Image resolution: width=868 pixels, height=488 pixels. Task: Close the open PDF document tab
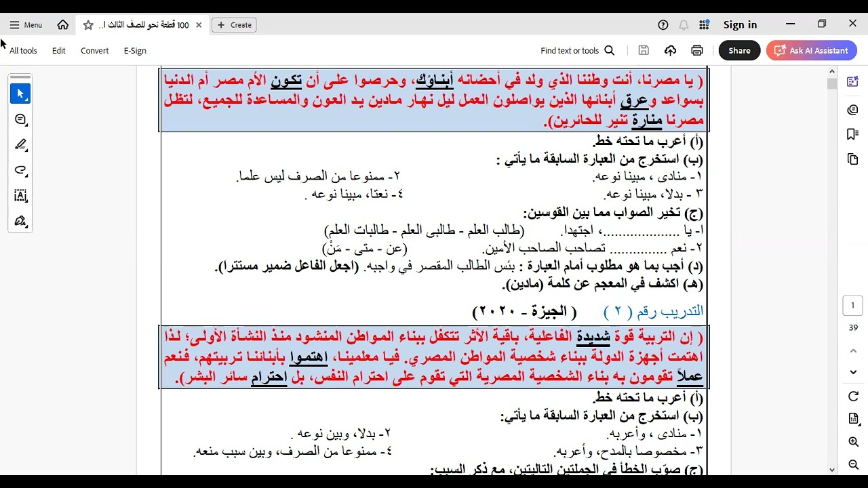pyautogui.click(x=199, y=25)
